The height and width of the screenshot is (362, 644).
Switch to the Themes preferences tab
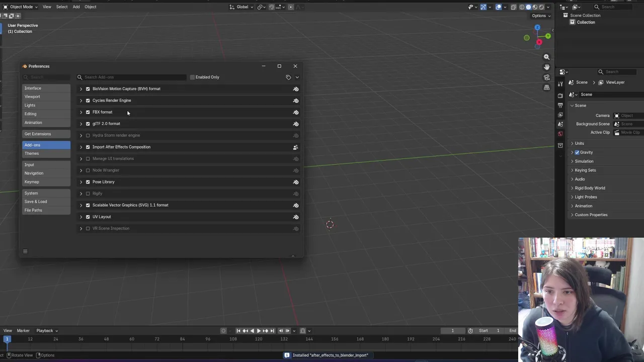pyautogui.click(x=46, y=153)
